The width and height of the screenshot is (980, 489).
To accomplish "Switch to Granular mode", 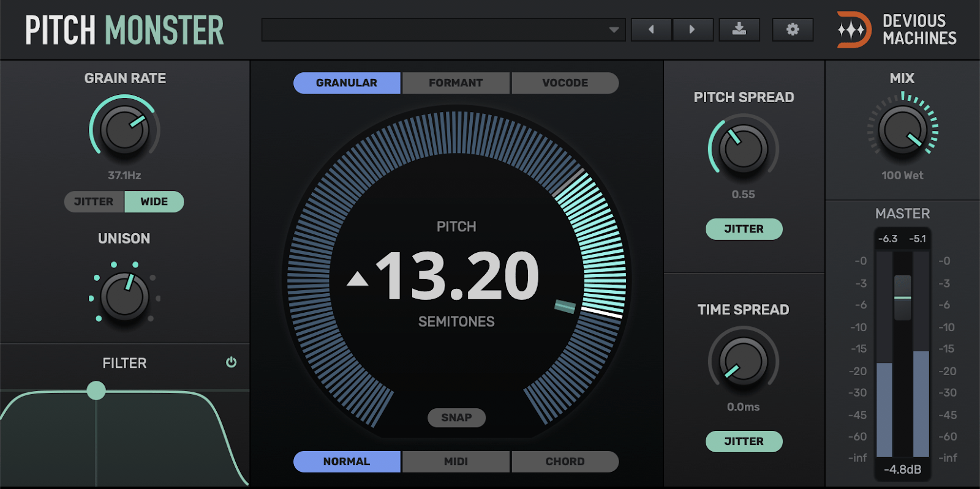I will (x=347, y=83).
